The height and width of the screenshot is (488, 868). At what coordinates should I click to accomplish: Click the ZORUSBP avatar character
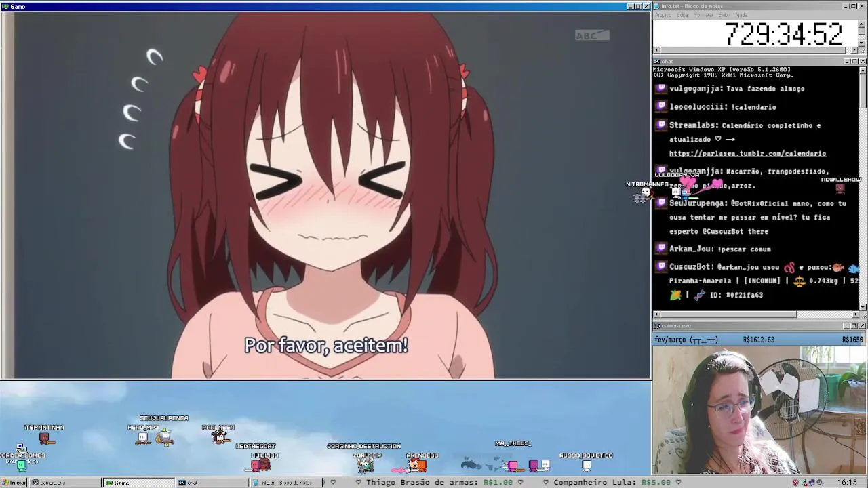366,465
